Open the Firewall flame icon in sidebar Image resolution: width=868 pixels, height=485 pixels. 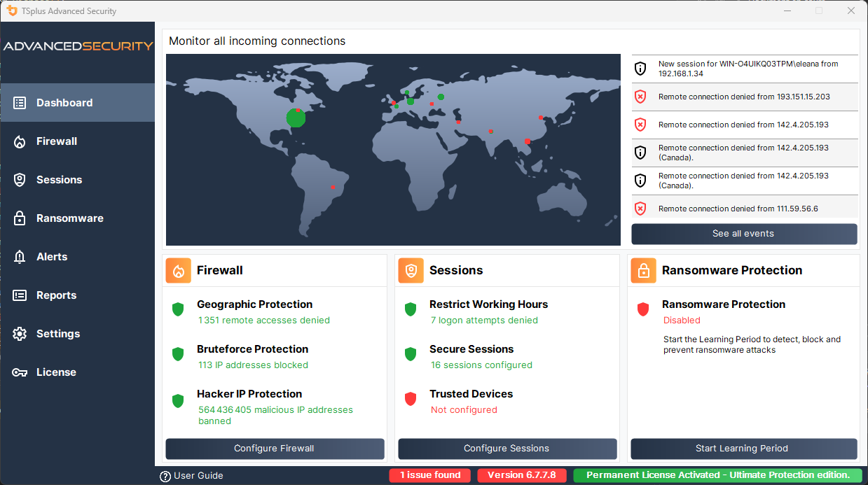coord(19,141)
